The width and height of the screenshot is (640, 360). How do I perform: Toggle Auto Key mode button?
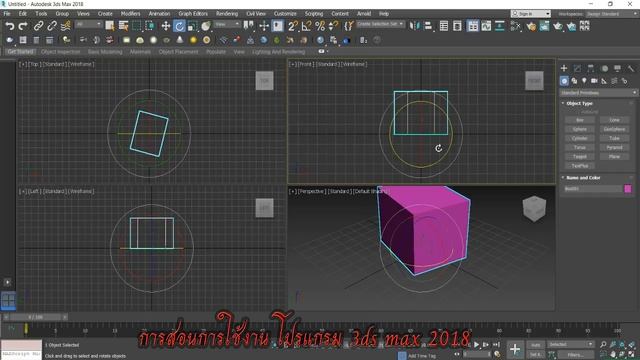(x=536, y=345)
